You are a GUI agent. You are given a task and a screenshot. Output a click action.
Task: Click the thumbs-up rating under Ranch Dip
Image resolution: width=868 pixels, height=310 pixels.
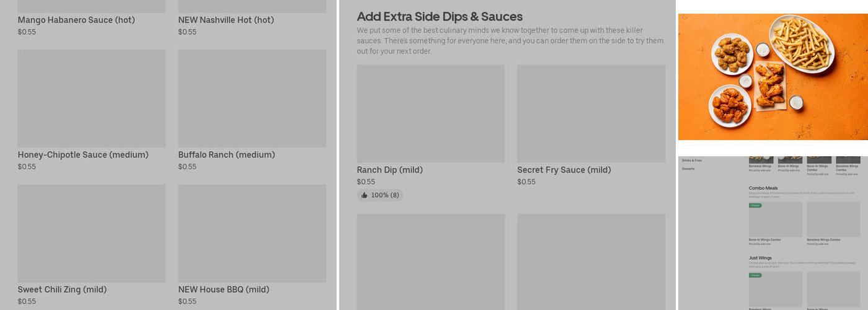click(x=380, y=195)
